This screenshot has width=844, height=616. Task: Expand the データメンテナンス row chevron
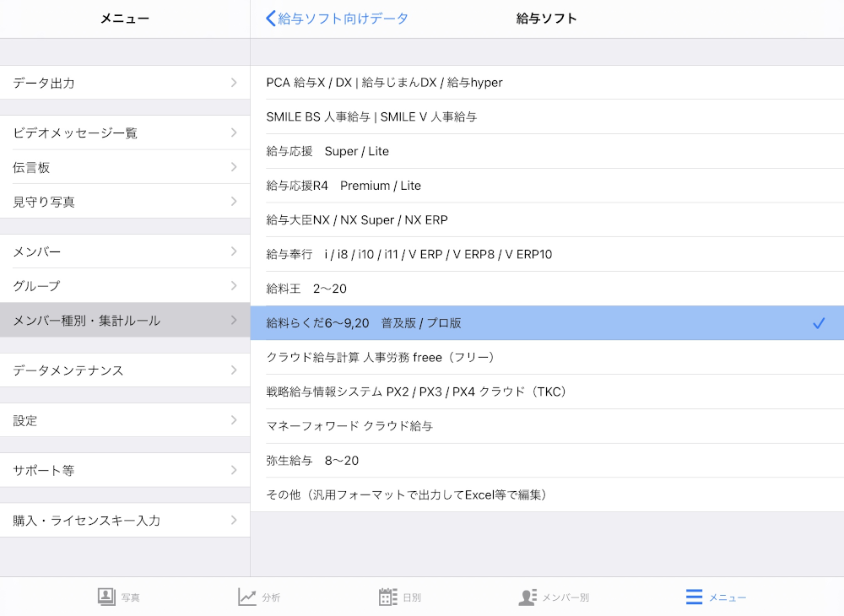[234, 370]
